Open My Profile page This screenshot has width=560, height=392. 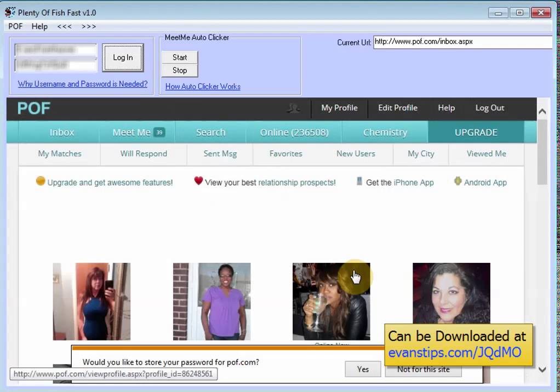pos(339,108)
